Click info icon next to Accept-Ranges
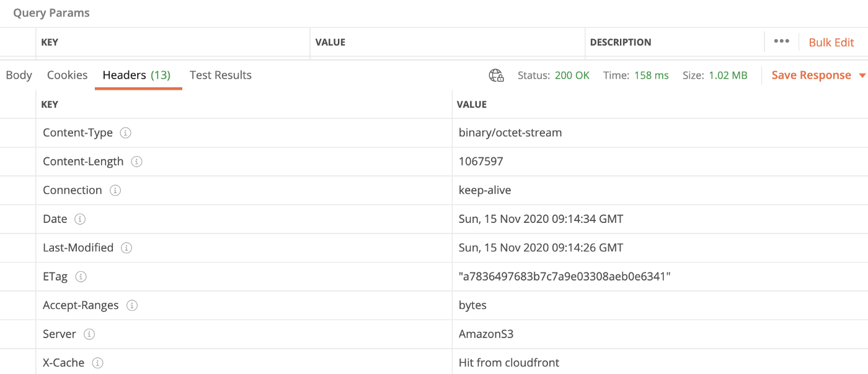The image size is (868, 374). (131, 305)
